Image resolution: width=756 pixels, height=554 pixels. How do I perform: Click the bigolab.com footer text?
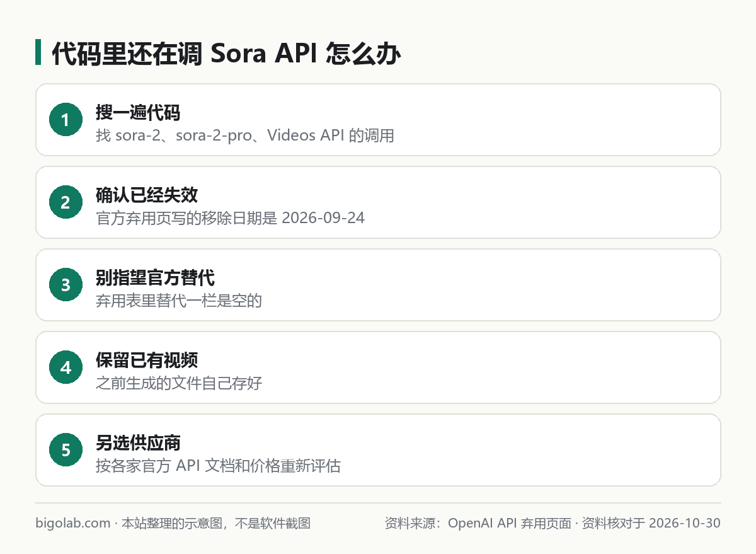[73, 523]
